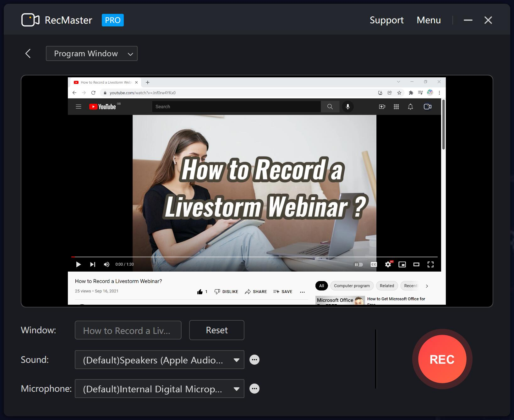This screenshot has width=514, height=420.
Task: Click the RecMaster camera logo icon
Action: pos(30,20)
